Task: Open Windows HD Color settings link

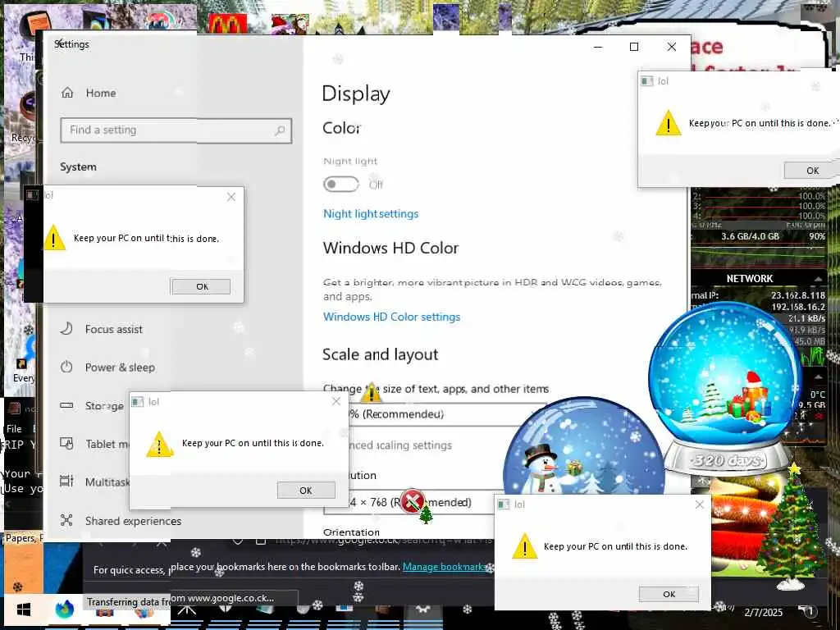Action: [x=391, y=317]
